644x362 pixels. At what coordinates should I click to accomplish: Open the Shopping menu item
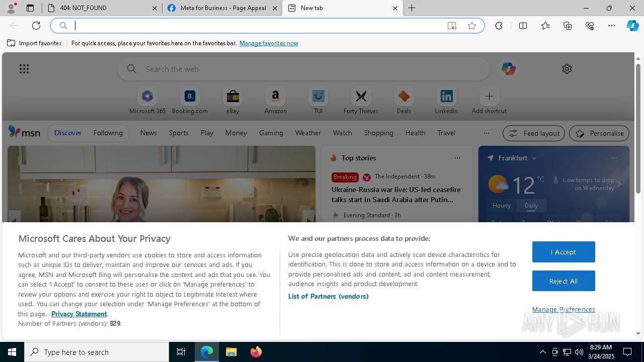(378, 133)
